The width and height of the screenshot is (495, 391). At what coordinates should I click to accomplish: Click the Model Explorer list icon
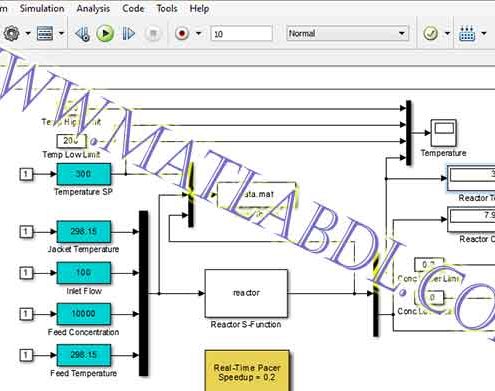45,33
